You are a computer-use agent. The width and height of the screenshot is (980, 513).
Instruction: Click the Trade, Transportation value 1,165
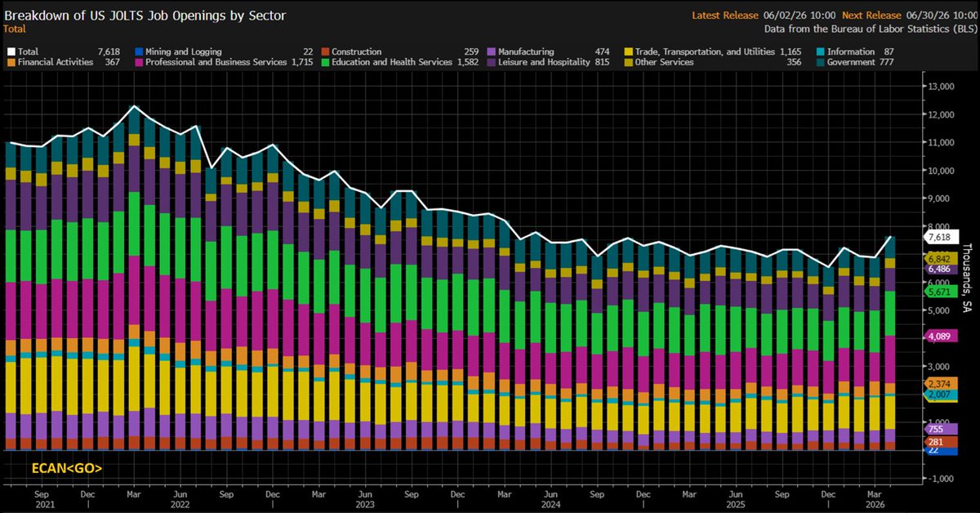(x=790, y=51)
